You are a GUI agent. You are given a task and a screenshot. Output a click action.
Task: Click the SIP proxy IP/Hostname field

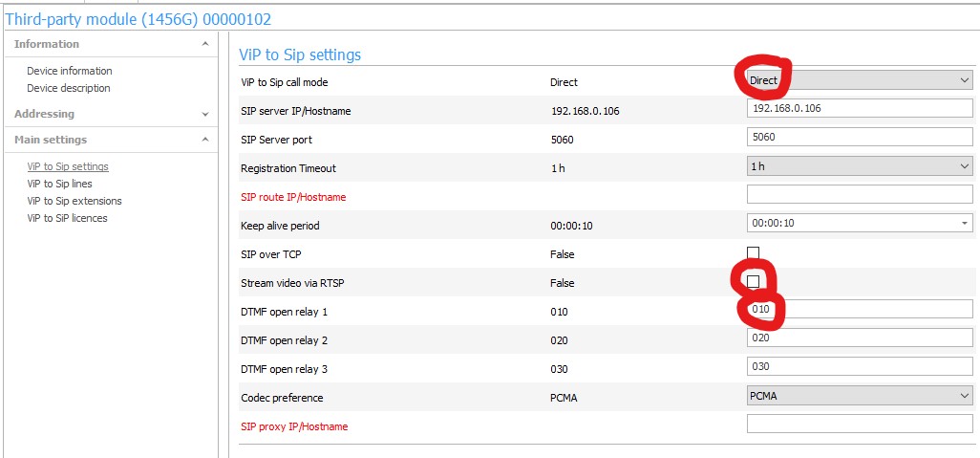[859, 425]
